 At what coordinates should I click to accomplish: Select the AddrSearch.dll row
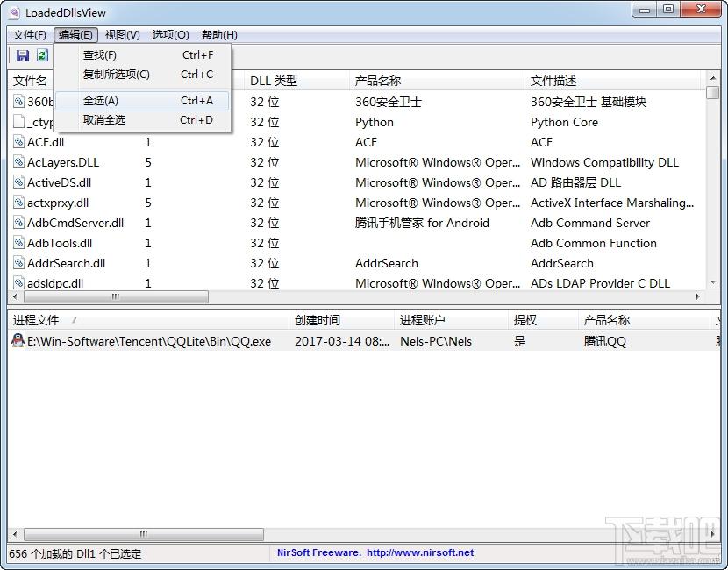[x=357, y=263]
